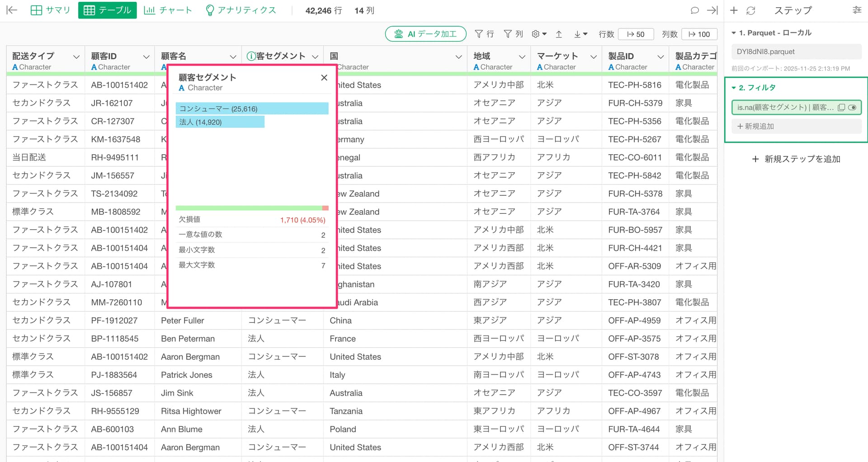Image resolution: width=868 pixels, height=462 pixels.
Task: Switch to the アナリティクス tab
Action: (241, 10)
